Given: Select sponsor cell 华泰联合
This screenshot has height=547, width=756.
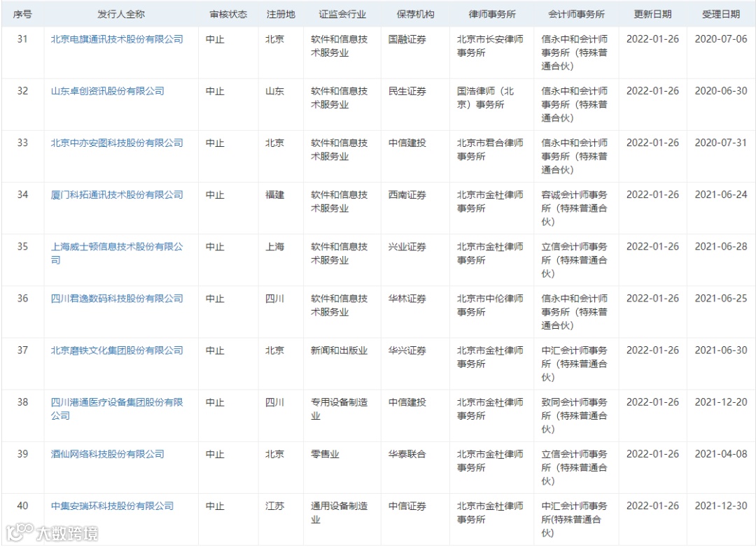Looking at the screenshot, I should (x=407, y=454).
